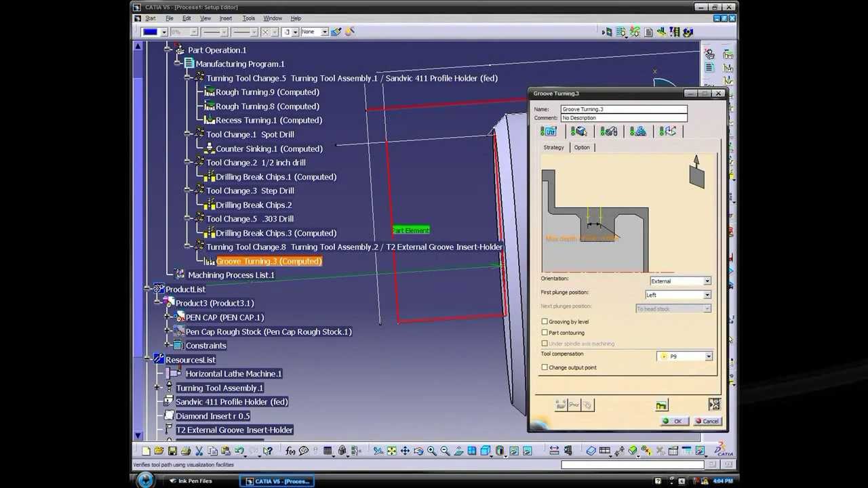Click the Comment field No Description
Viewport: 868px width, 488px height.
click(624, 118)
